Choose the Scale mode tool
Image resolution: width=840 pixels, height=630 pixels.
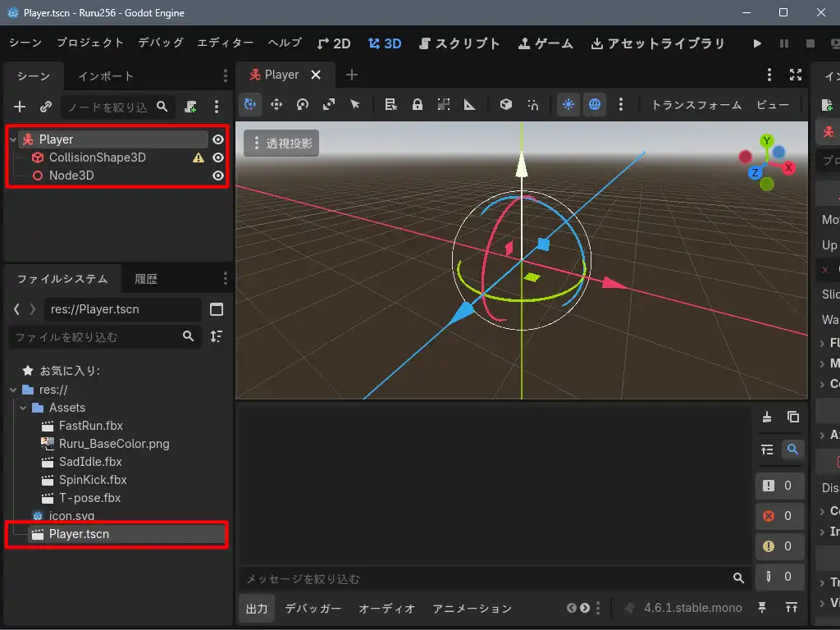tap(329, 104)
